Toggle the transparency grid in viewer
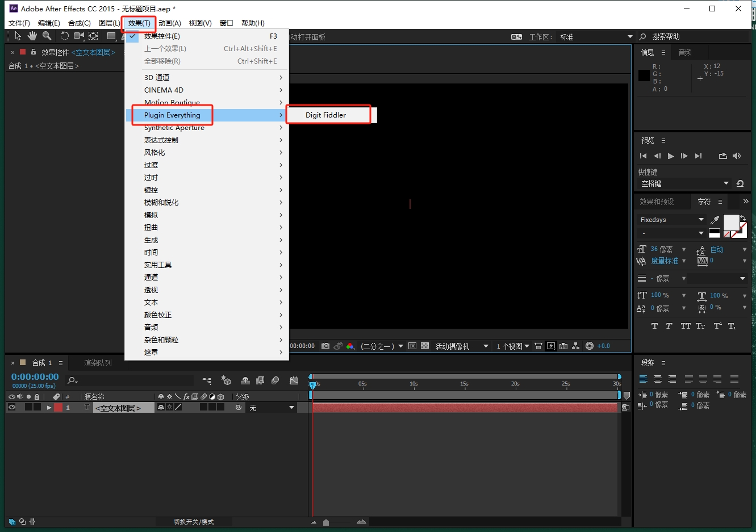The width and height of the screenshot is (756, 532). point(425,346)
